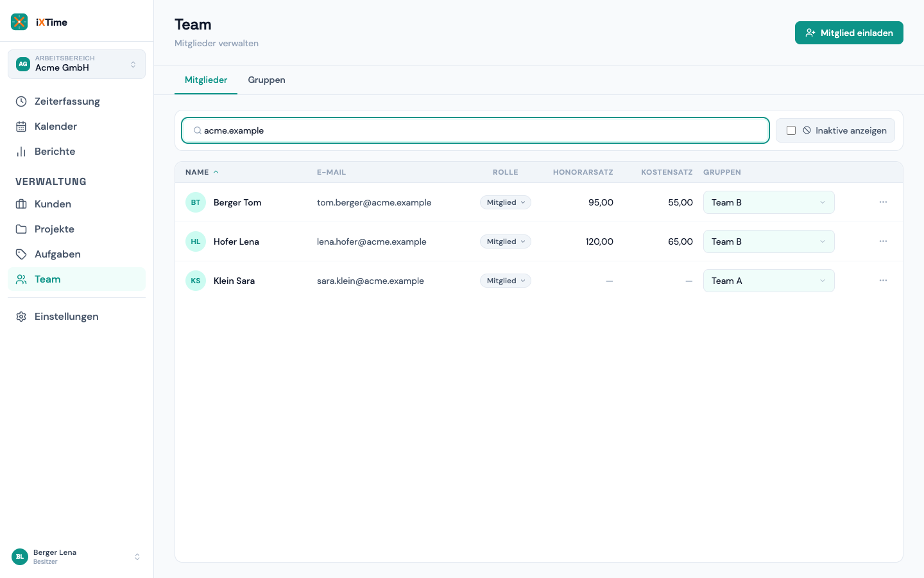Click the AG workspace avatar badge
Screen dimensions: 924x578
point(23,64)
